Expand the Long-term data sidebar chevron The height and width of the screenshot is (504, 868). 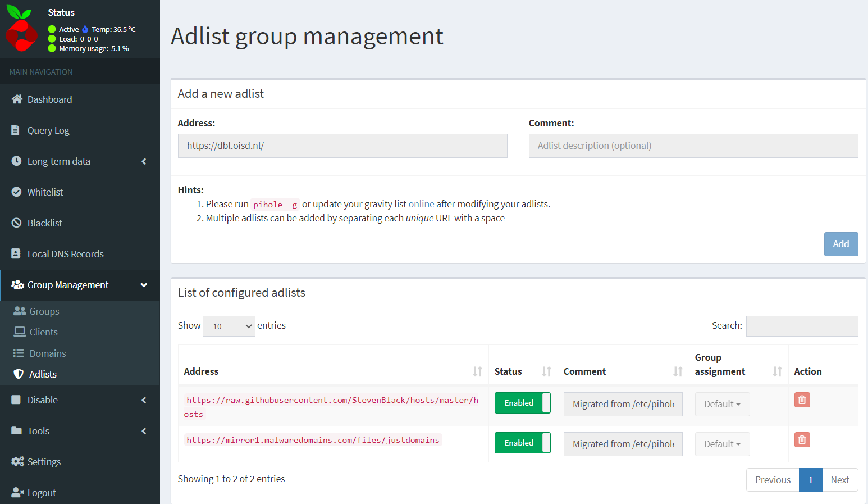click(144, 161)
